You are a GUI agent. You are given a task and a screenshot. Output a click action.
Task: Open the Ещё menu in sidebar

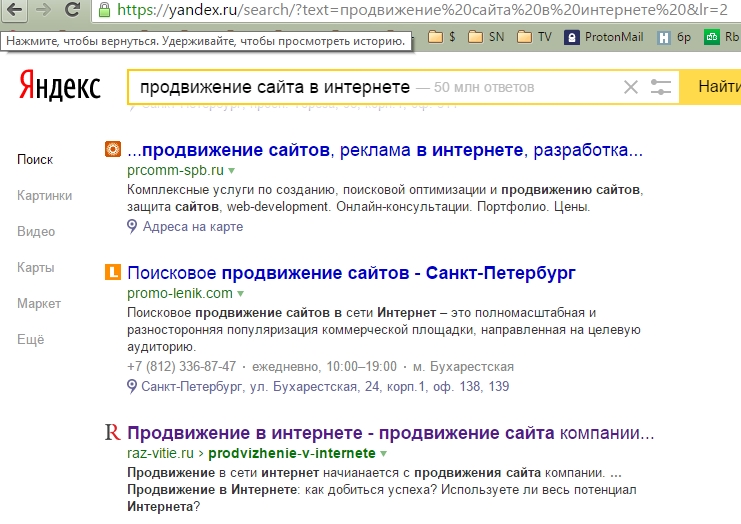(31, 339)
